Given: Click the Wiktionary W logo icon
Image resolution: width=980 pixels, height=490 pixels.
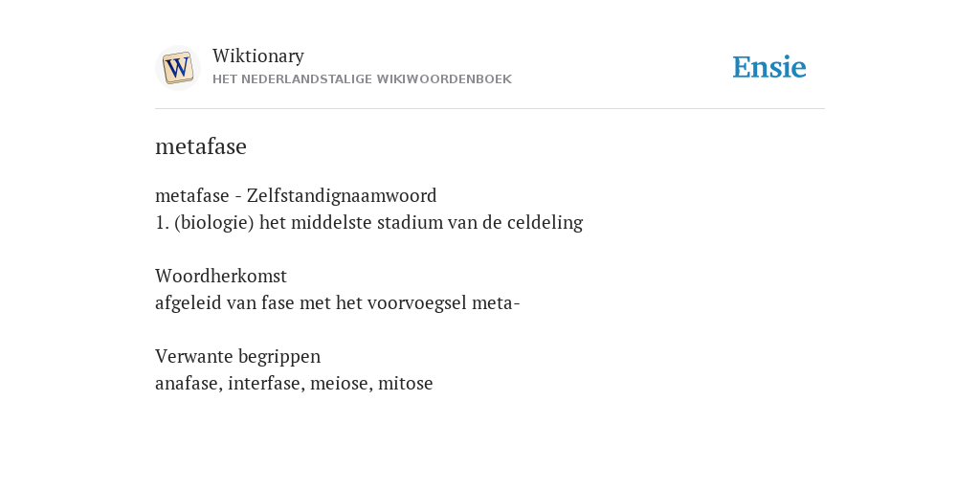Looking at the screenshot, I should click(178, 68).
